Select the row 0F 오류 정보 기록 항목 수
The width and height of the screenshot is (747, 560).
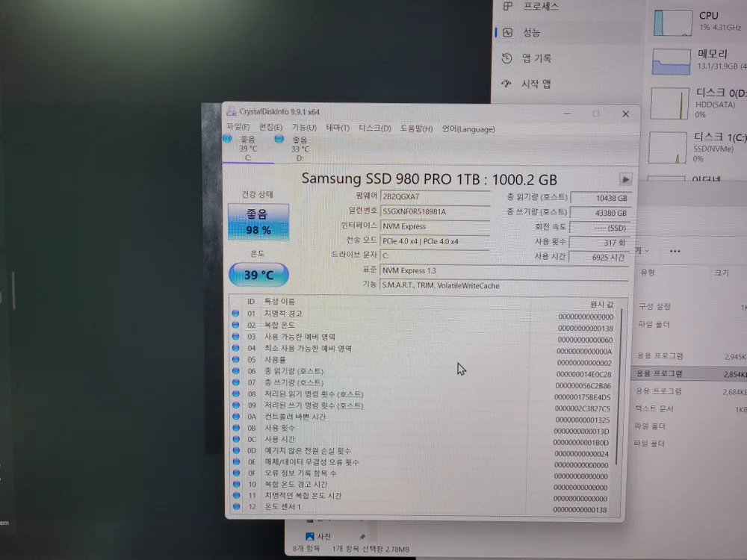pyautogui.click(x=423, y=474)
